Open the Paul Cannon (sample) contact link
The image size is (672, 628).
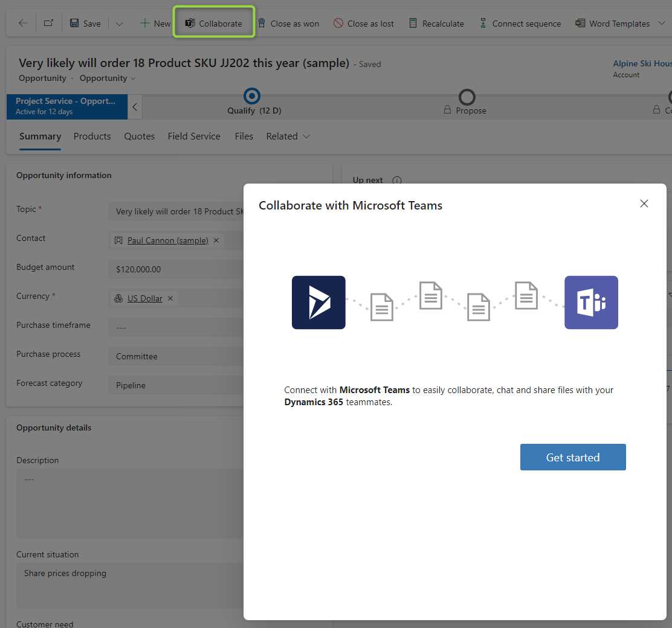coord(167,240)
